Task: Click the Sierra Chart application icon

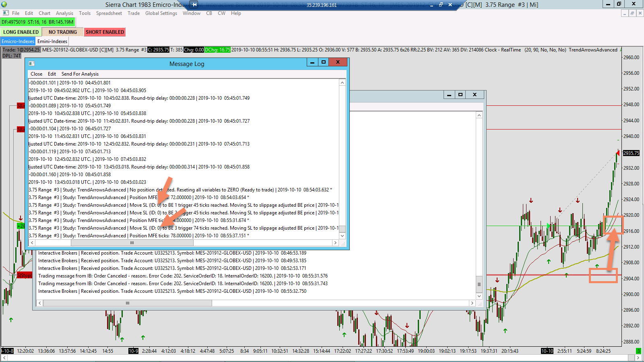Action: pyautogui.click(x=4, y=4)
